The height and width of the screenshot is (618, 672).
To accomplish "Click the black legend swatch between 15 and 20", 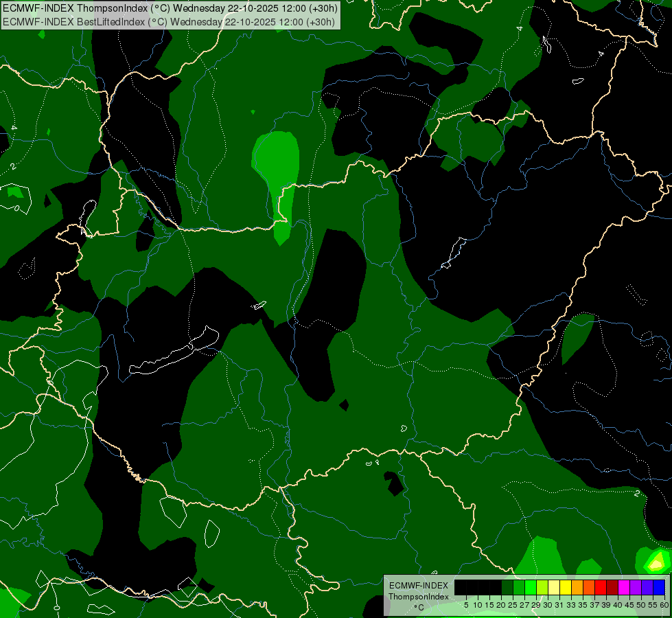I will [496, 587].
